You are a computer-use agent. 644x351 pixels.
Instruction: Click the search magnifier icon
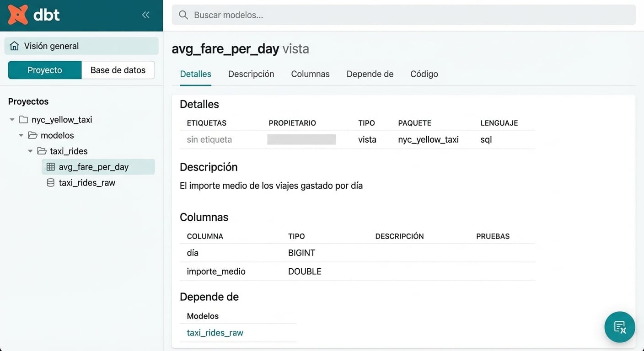click(183, 15)
